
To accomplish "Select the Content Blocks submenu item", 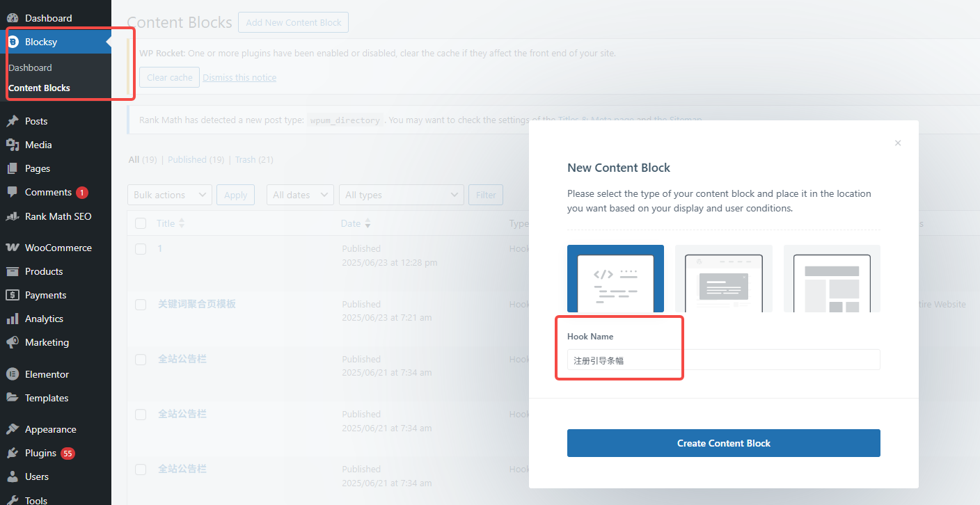I will click(39, 88).
